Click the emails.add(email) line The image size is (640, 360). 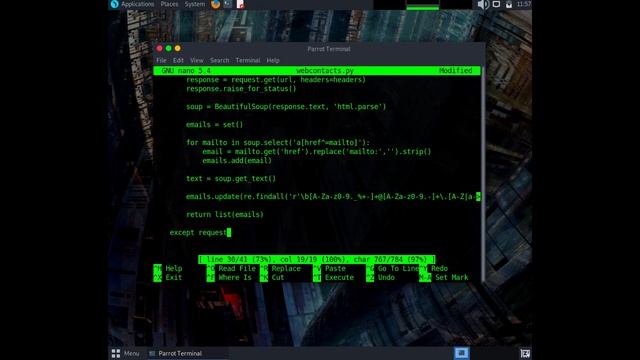tap(237, 160)
